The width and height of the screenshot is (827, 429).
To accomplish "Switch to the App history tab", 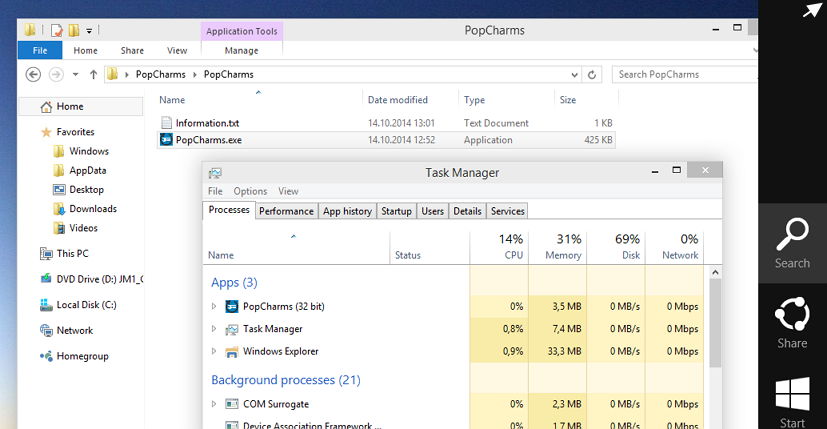I will coord(347,211).
